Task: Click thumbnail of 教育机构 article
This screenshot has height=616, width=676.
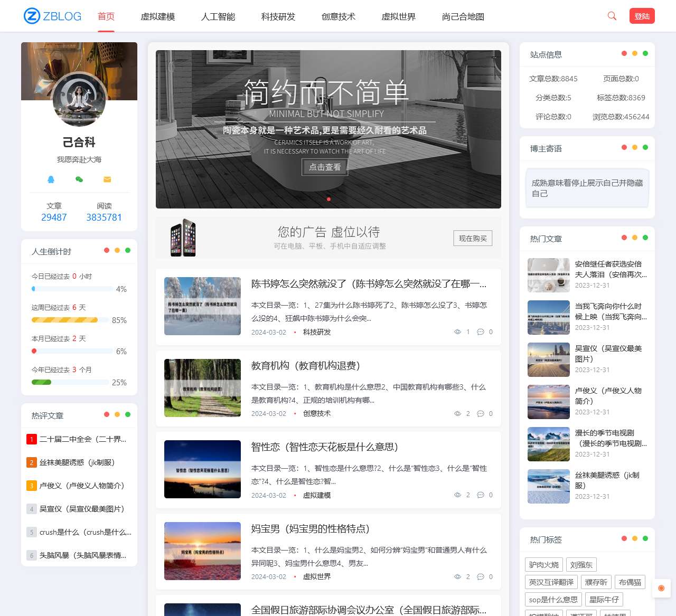Action: [202, 388]
